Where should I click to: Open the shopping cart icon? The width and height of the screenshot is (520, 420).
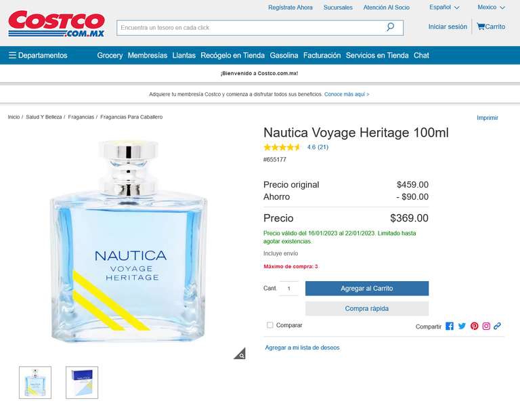tap(481, 26)
